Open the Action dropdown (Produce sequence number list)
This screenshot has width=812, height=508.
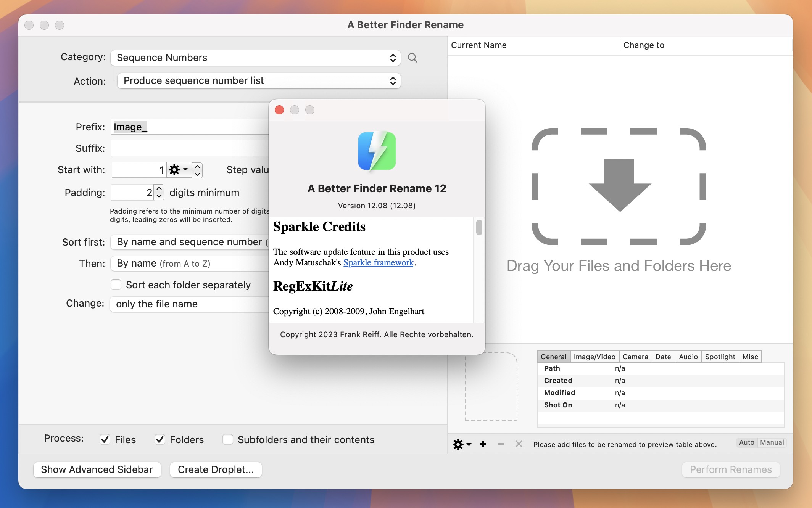coord(259,81)
